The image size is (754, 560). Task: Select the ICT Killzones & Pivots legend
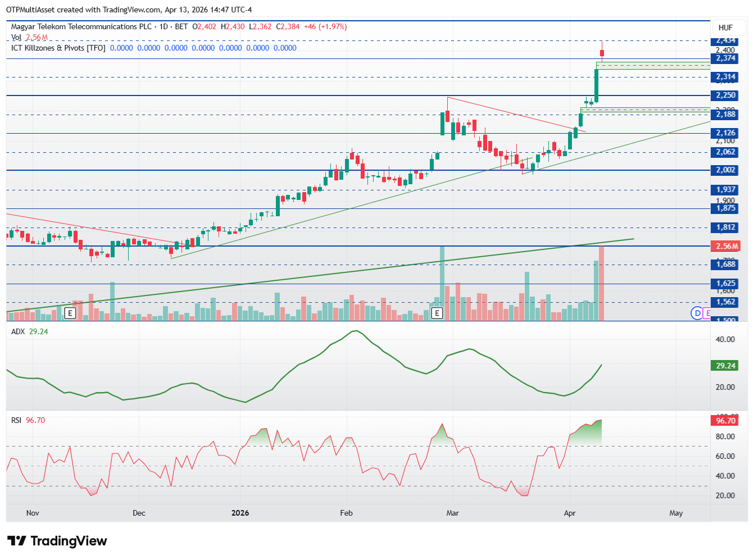58,48
